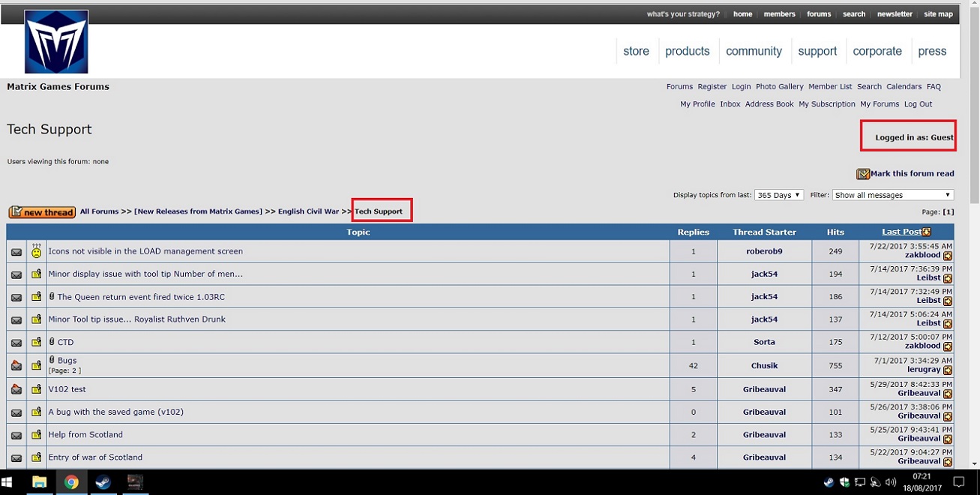Open the Member List link
Screen dimensions: 980x495
coord(830,87)
